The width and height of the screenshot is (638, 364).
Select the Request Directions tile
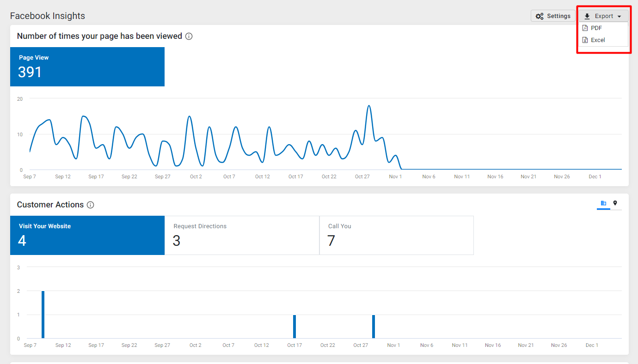(x=242, y=235)
